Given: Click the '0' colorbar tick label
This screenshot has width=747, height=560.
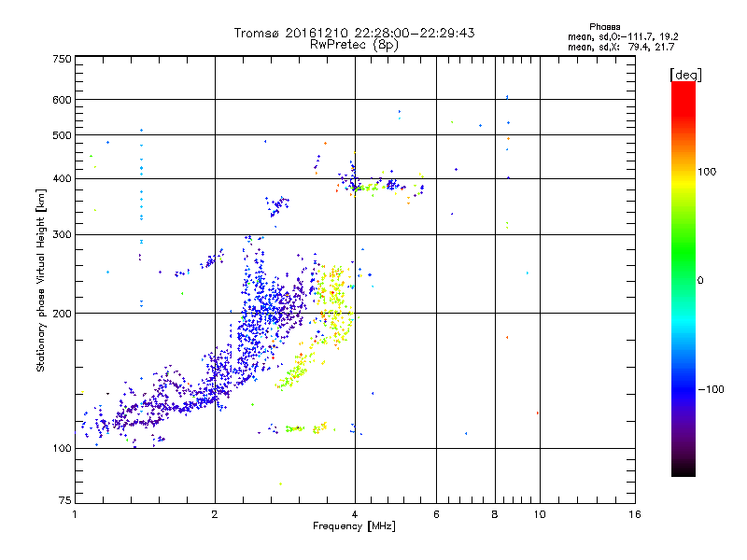Looking at the screenshot, I should [700, 281].
